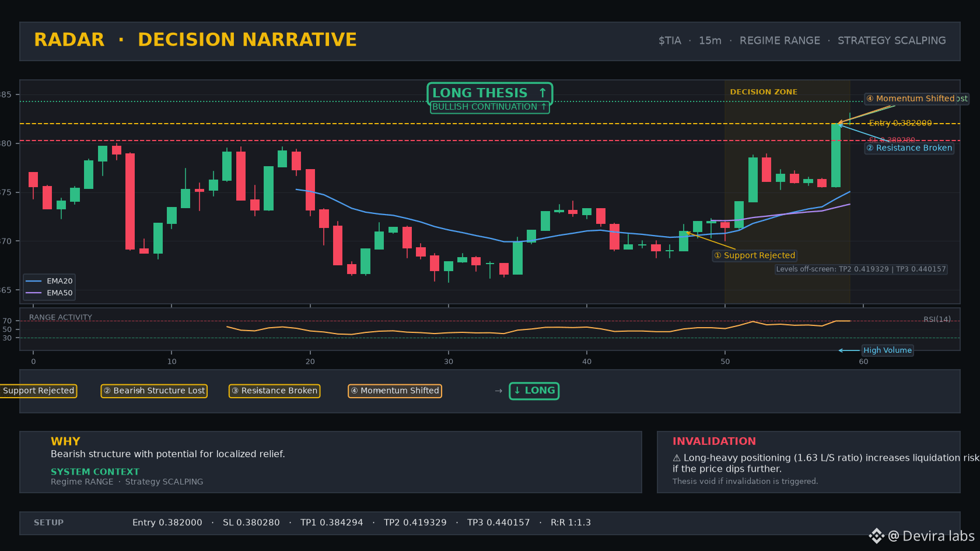Click SL 0.380280 in the setup bar

click(251, 523)
